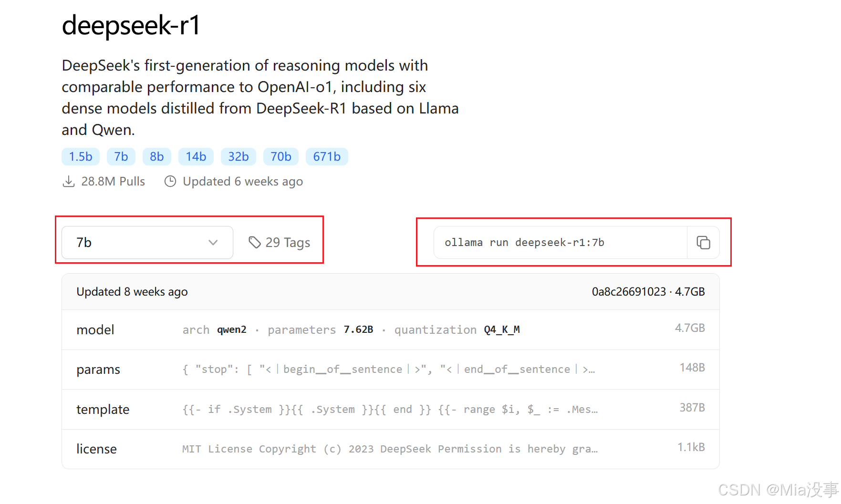Select the 8b parameter size
841x504 pixels.
pos(156,156)
